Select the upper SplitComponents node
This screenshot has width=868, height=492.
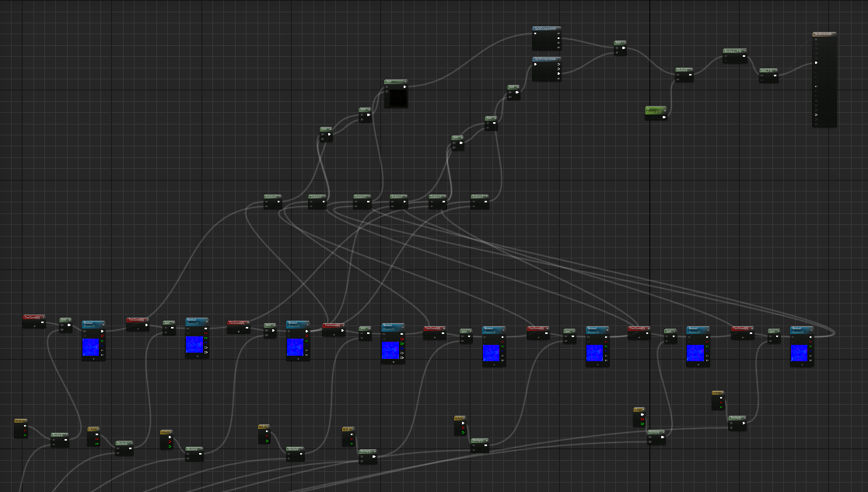[546, 39]
